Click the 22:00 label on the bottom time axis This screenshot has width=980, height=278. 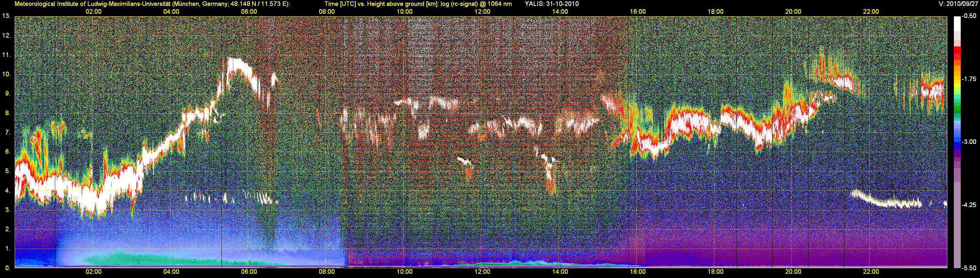871,272
